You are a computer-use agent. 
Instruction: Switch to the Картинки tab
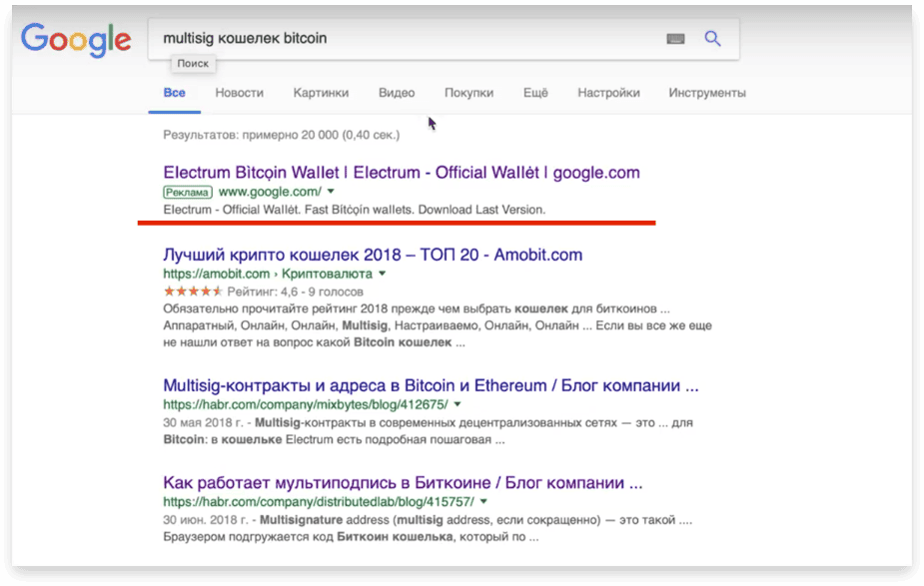(x=322, y=93)
